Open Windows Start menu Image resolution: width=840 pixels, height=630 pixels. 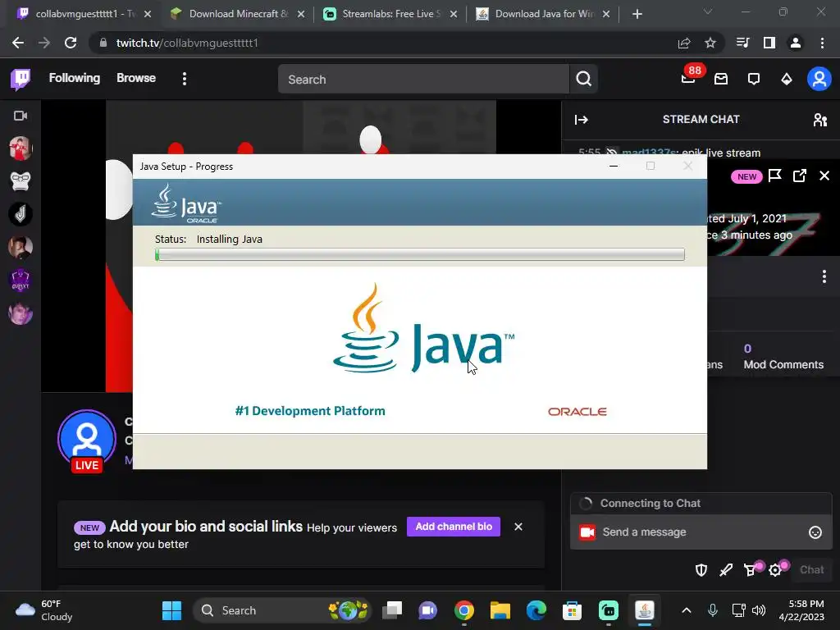tap(172, 610)
